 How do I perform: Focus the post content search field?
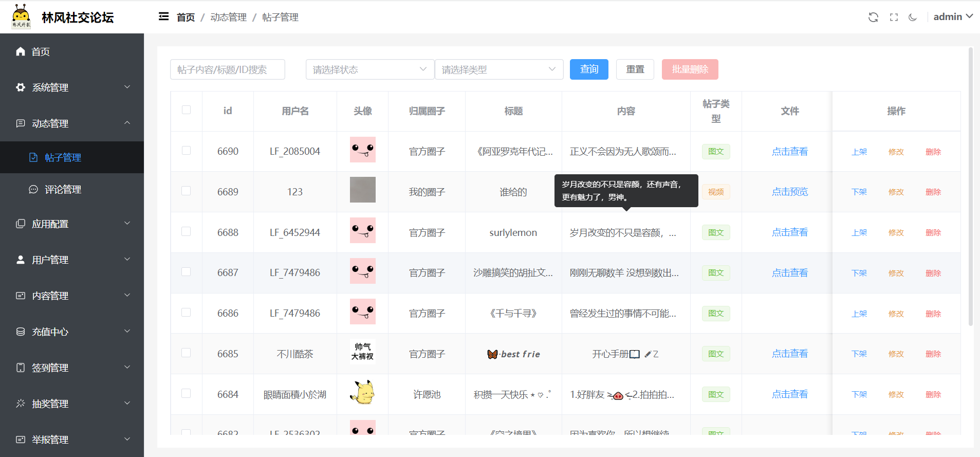click(227, 69)
